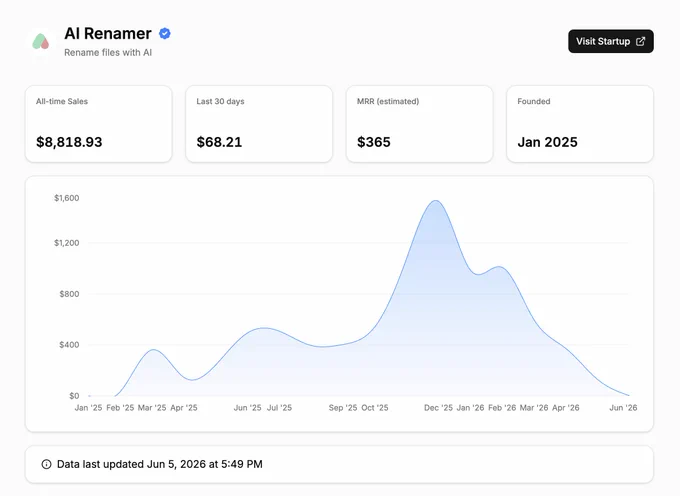
Task: Click the Last 30 days label
Action: pos(220,101)
